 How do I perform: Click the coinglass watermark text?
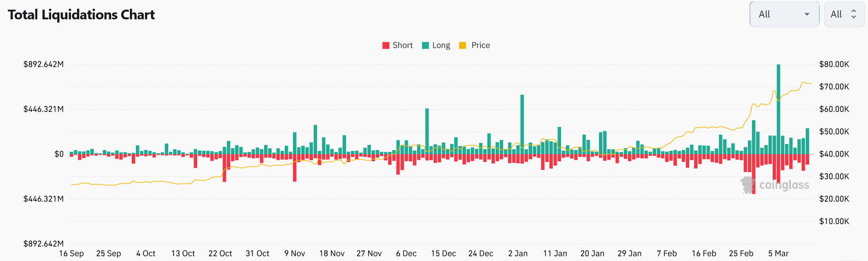click(784, 185)
